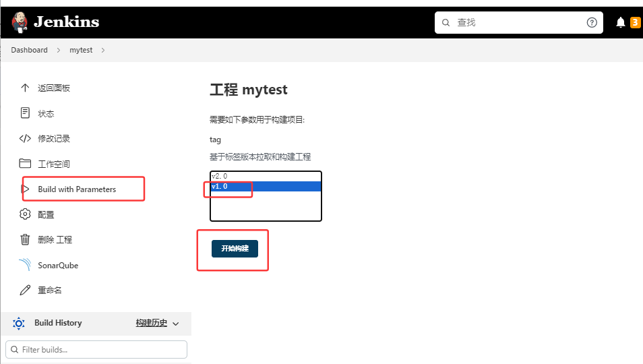The height and width of the screenshot is (364, 643).
Task: Click the orange notification count badge
Action: tap(635, 22)
